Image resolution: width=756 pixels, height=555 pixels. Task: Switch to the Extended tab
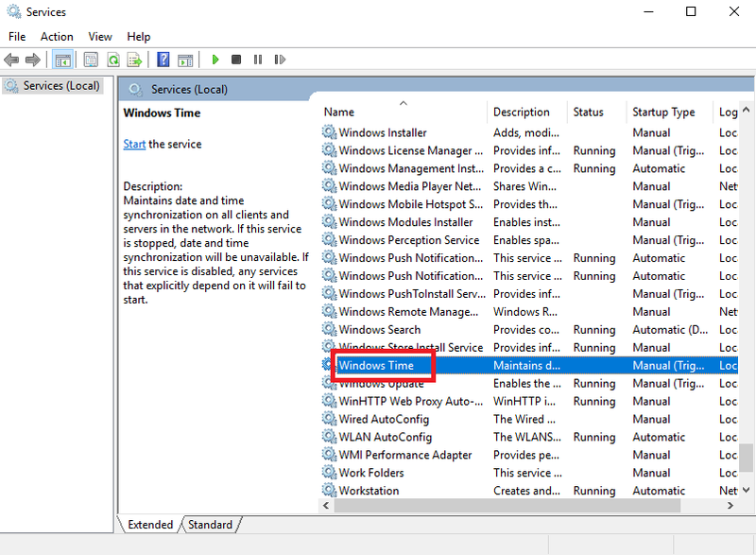[150, 525]
